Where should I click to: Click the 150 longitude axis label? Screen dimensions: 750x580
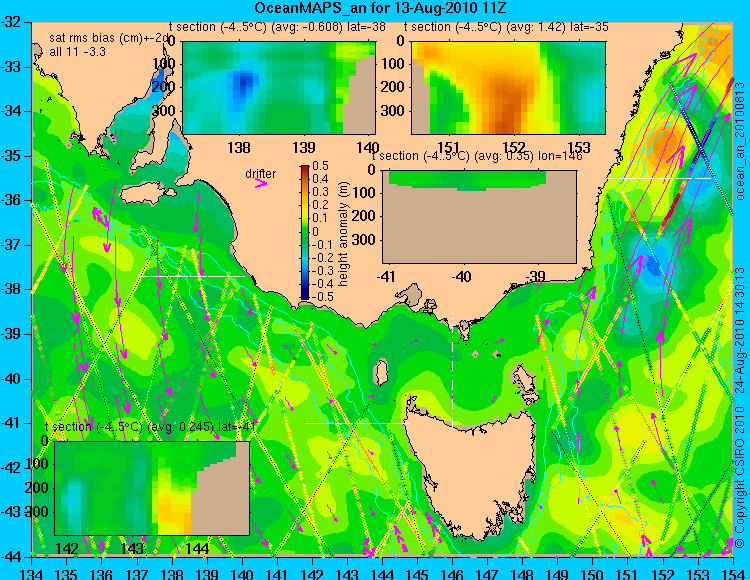pyautogui.click(x=593, y=574)
